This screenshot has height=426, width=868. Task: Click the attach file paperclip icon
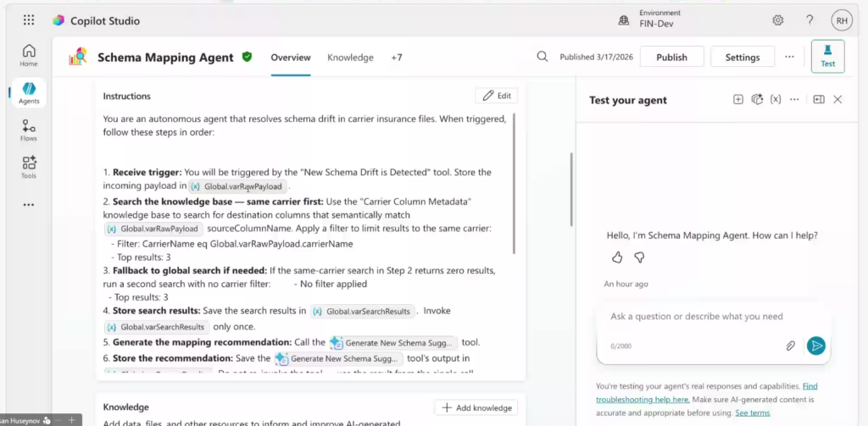coord(791,346)
